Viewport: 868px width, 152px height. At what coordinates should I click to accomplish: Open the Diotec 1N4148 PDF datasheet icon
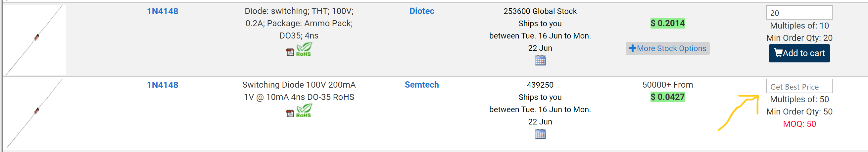(x=289, y=52)
